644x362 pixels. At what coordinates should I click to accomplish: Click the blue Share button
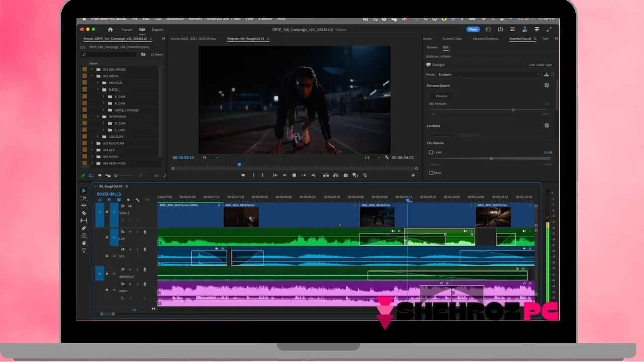coord(473,29)
